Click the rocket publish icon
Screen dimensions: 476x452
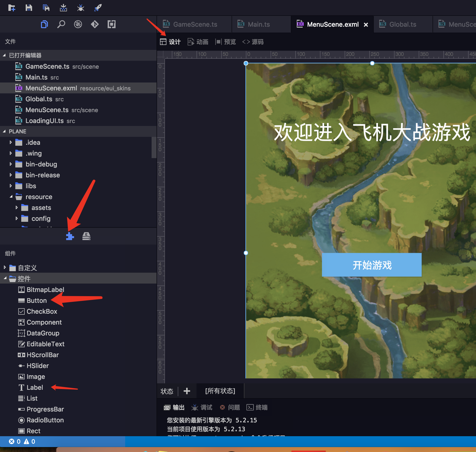click(98, 8)
